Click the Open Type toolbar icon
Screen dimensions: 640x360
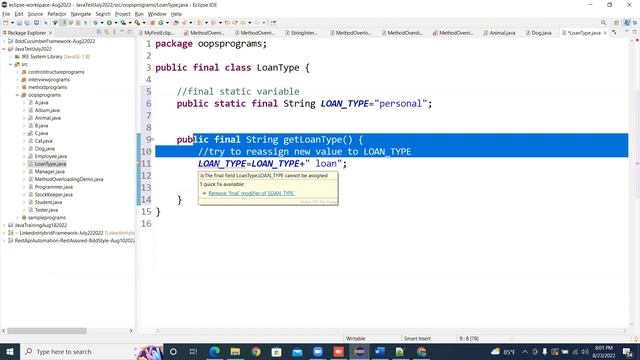[x=176, y=23]
